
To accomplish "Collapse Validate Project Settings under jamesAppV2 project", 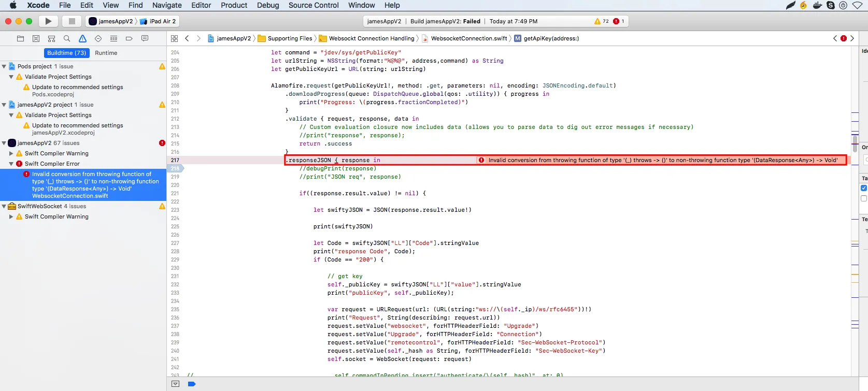I will (x=11, y=115).
